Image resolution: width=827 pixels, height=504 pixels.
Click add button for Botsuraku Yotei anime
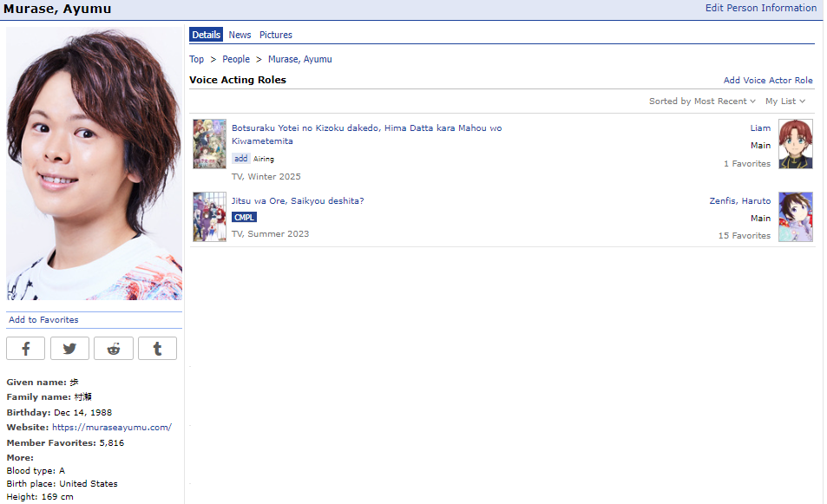240,159
